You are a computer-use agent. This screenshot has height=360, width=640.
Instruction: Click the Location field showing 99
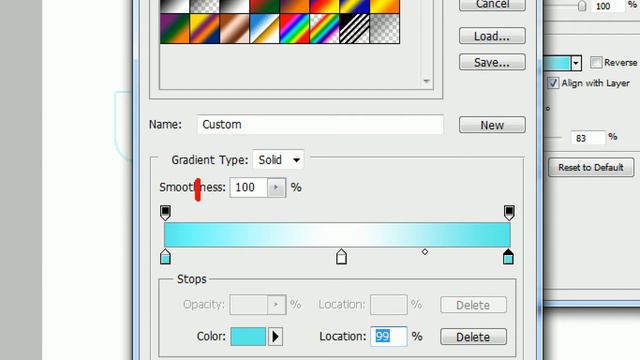coord(389,336)
